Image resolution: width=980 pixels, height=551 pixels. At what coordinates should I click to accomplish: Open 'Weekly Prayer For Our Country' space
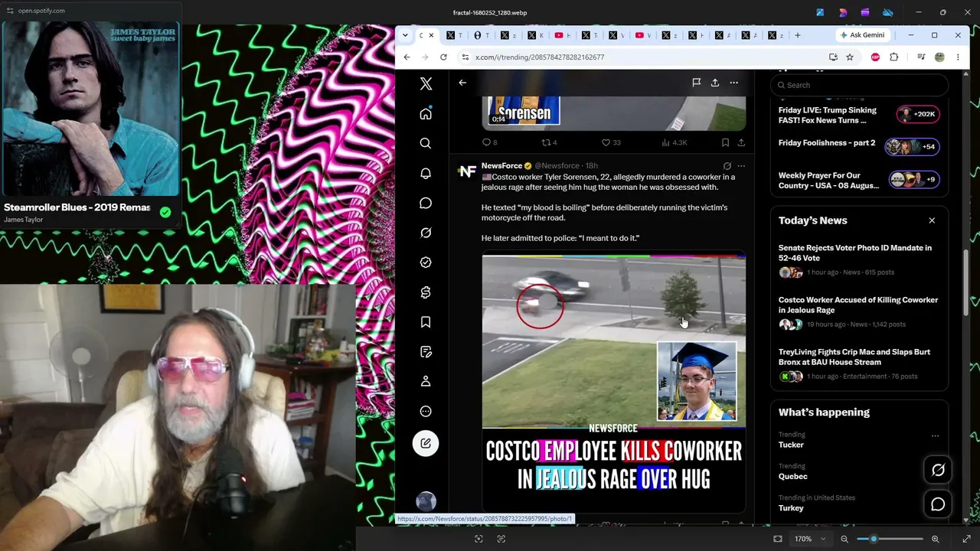click(x=859, y=180)
